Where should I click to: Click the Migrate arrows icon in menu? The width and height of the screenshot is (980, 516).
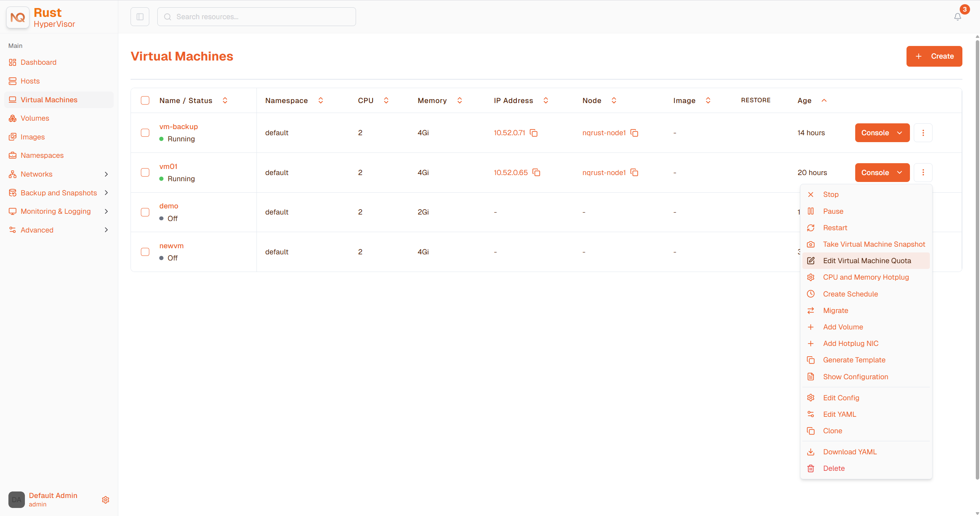(810, 311)
